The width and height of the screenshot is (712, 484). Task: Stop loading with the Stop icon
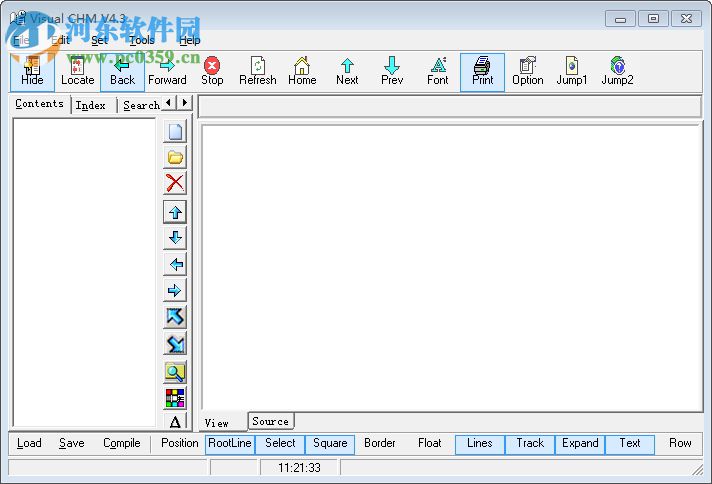pyautogui.click(x=212, y=72)
